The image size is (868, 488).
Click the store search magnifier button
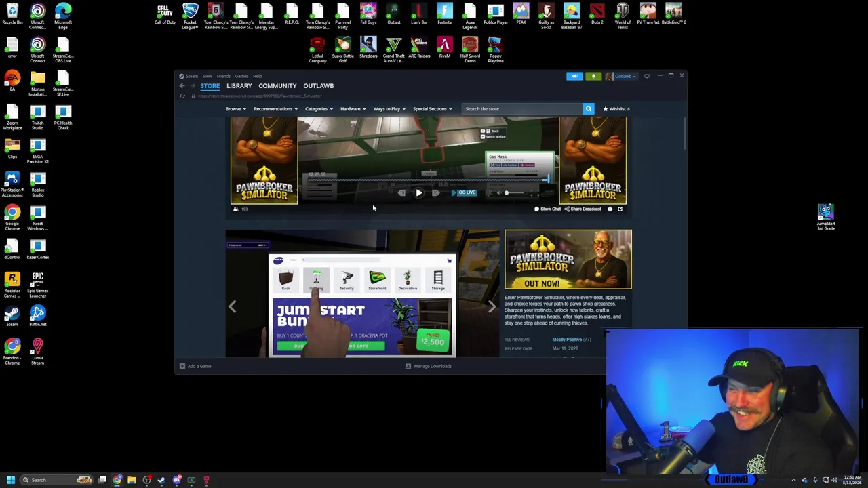click(x=588, y=108)
